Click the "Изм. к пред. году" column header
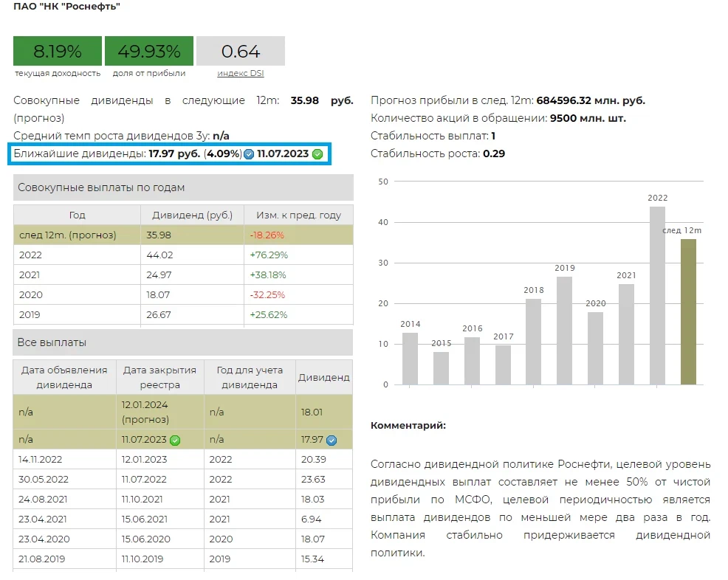This screenshot has height=580, width=728. 298,215
